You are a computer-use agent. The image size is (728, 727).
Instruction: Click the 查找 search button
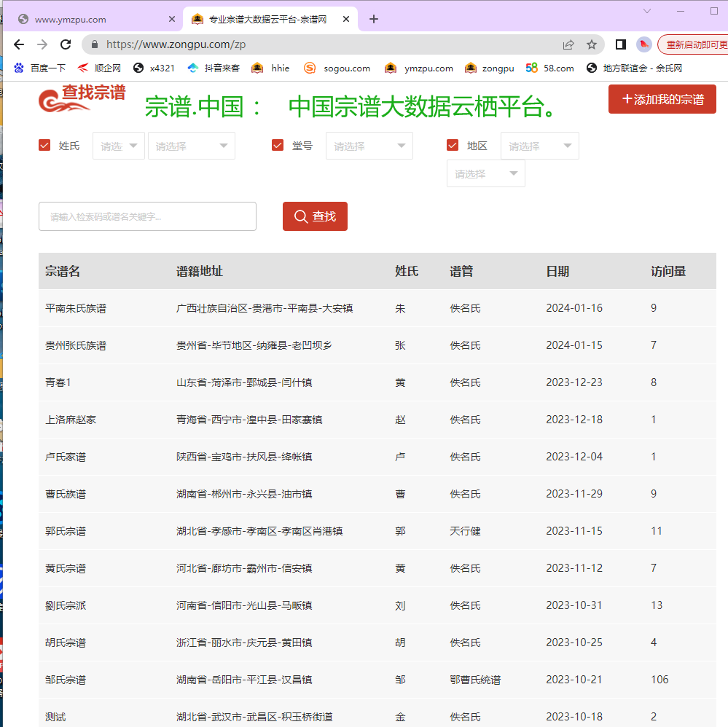click(x=315, y=216)
